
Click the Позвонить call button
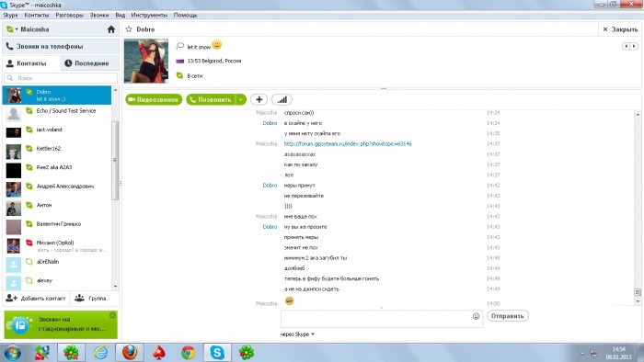[x=211, y=99]
